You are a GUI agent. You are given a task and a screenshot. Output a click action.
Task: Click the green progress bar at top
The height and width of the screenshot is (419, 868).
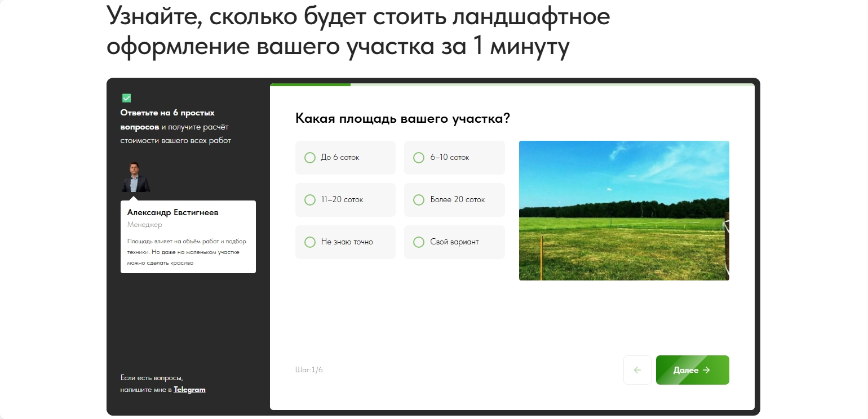point(310,85)
